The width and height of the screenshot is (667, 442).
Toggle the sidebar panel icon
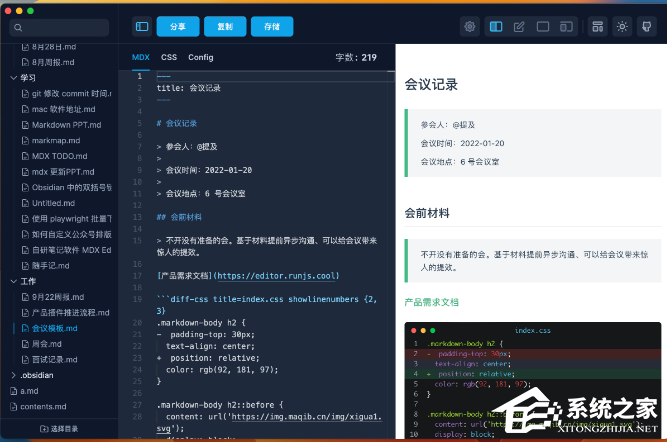click(x=142, y=27)
